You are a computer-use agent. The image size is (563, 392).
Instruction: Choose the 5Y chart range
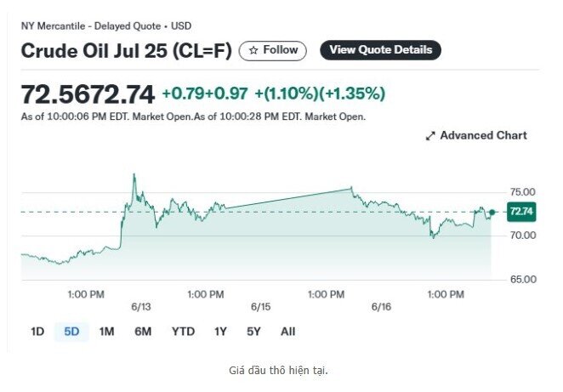[x=253, y=332]
